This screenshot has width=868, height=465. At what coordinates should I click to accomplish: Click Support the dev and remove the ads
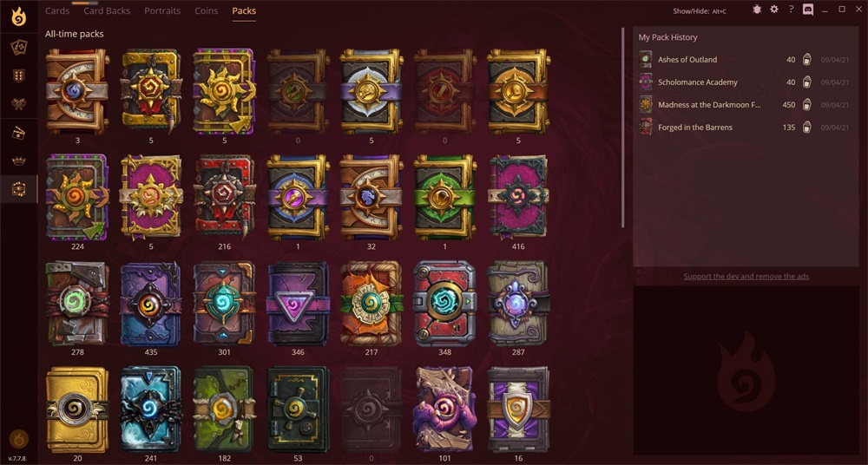746,276
